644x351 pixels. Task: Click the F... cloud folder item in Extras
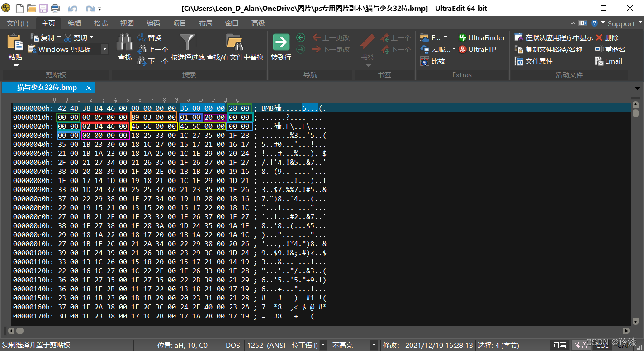coord(433,37)
